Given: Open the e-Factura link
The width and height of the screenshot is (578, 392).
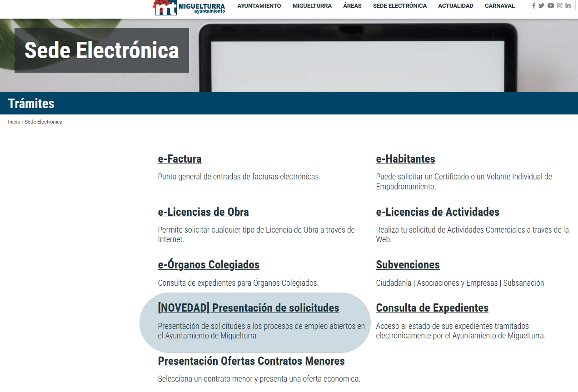Looking at the screenshot, I should click(179, 159).
